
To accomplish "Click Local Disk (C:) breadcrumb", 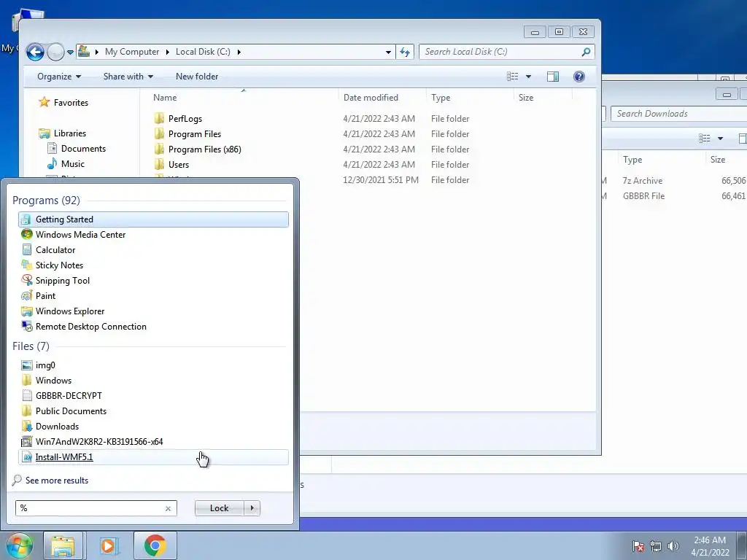I will [x=203, y=52].
